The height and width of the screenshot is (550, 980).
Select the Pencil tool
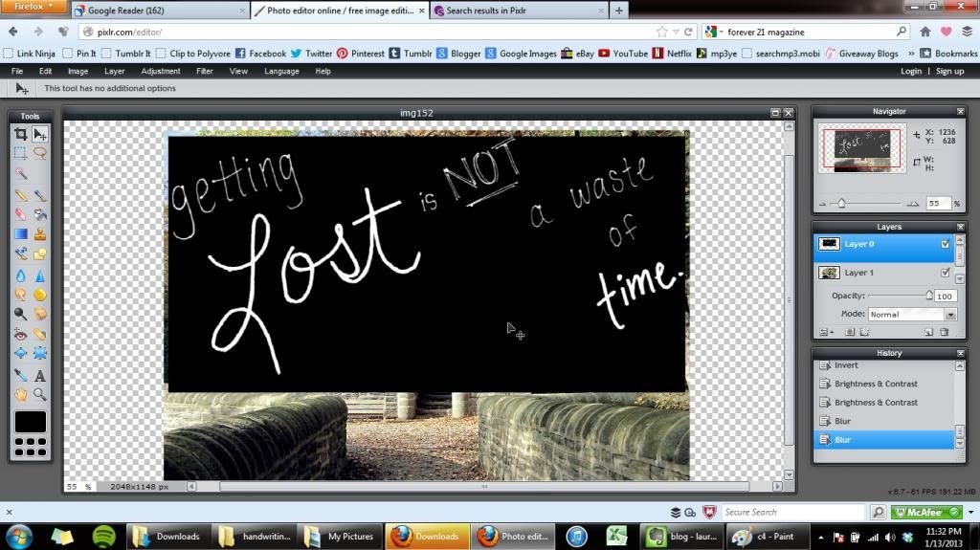21,195
